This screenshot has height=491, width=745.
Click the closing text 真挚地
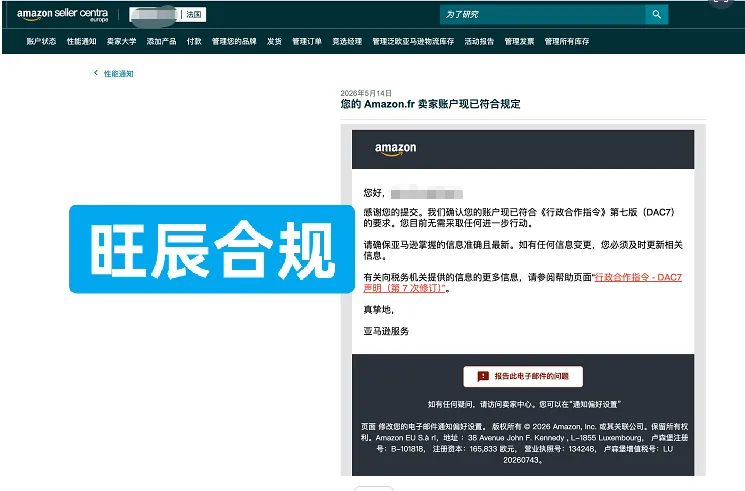[378, 309]
